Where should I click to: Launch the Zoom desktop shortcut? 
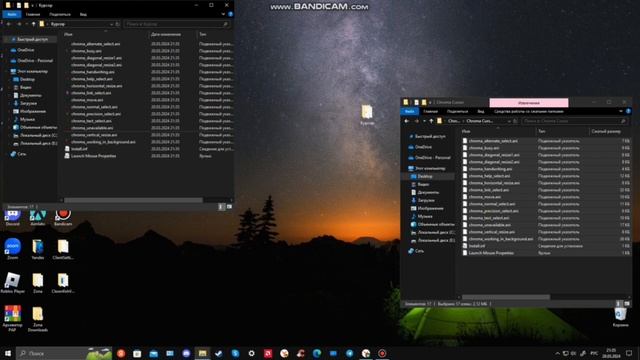13,249
